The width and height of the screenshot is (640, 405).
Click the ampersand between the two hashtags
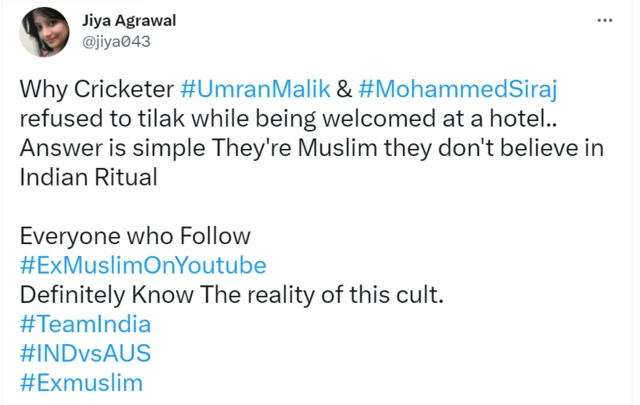(x=339, y=87)
